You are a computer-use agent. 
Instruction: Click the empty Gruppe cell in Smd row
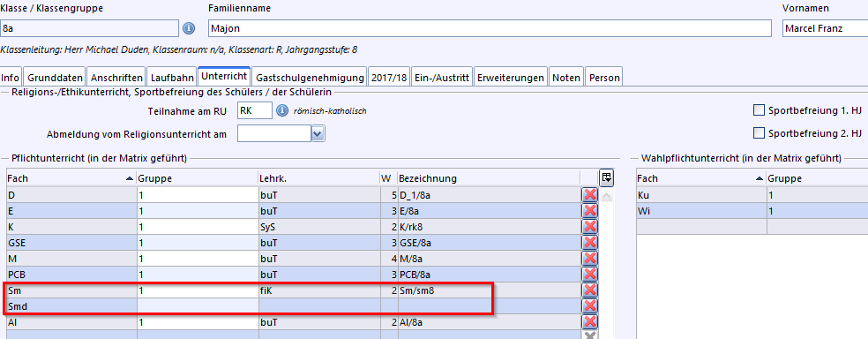point(197,306)
